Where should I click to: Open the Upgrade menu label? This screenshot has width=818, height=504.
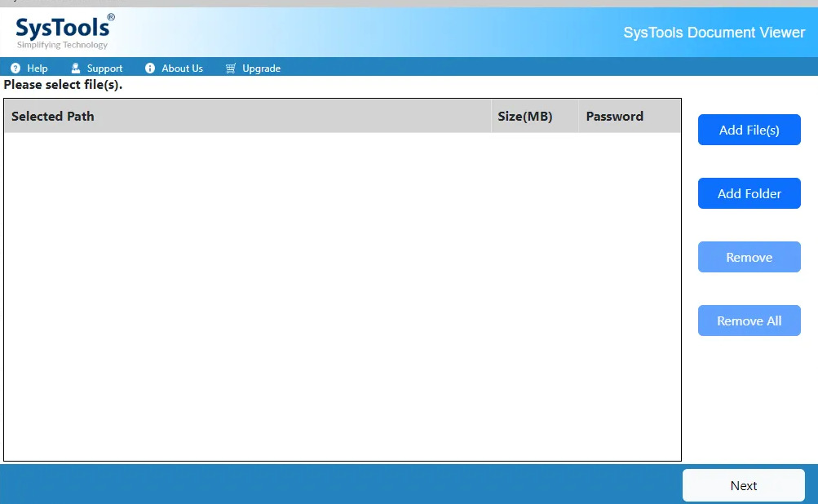tap(261, 69)
